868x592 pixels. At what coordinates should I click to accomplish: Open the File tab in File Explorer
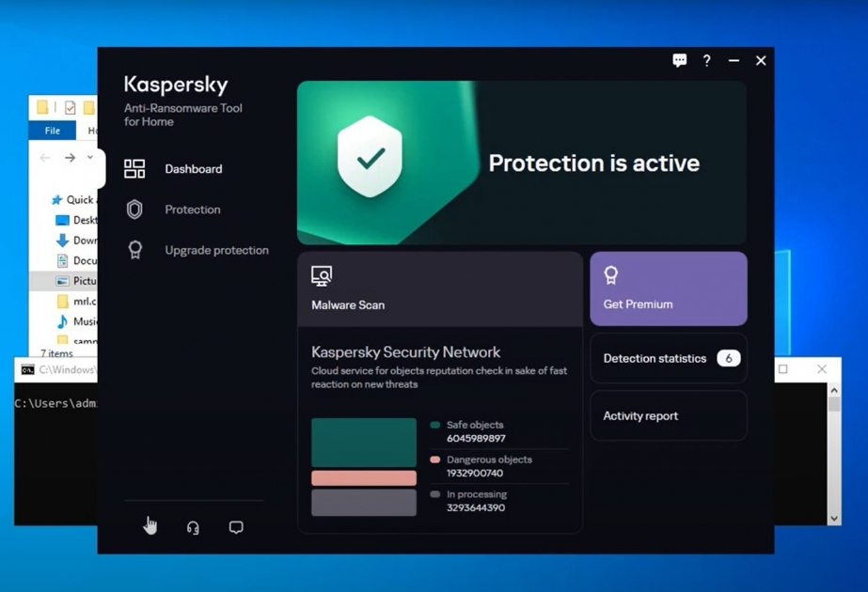point(53,131)
